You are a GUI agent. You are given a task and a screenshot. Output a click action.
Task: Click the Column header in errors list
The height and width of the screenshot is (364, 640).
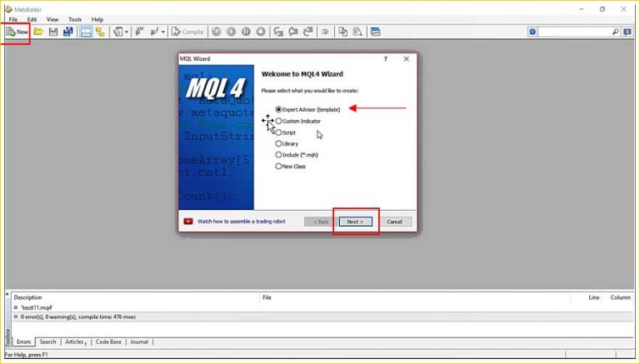(x=620, y=297)
